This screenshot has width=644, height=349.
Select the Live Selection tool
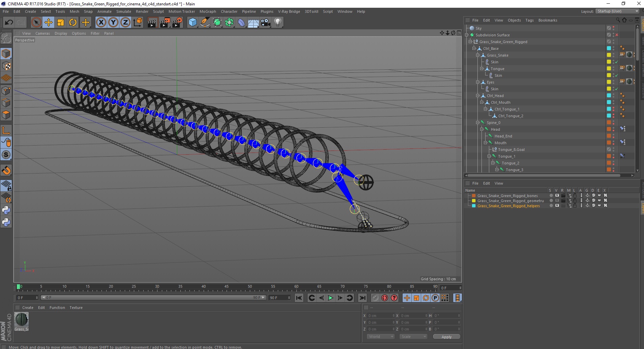pos(36,23)
